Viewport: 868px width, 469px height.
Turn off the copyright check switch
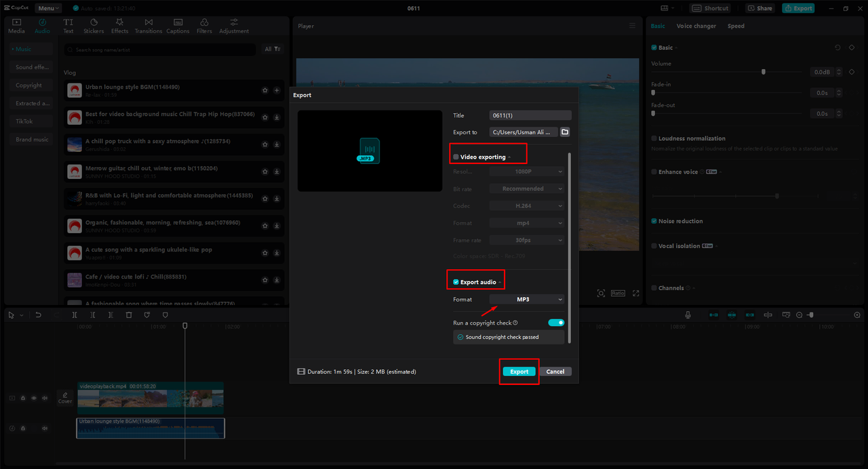(x=556, y=323)
